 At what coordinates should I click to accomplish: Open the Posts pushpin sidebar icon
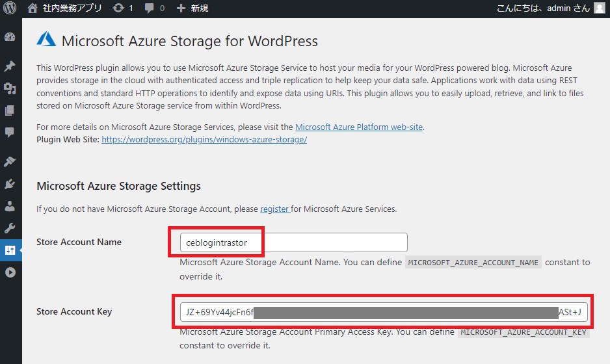(10, 66)
